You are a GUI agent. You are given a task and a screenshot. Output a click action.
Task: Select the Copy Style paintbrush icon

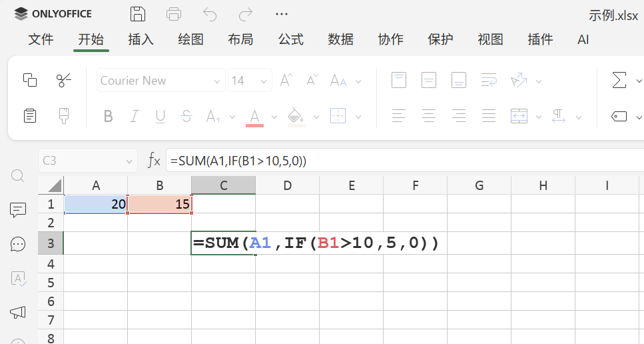tap(64, 116)
